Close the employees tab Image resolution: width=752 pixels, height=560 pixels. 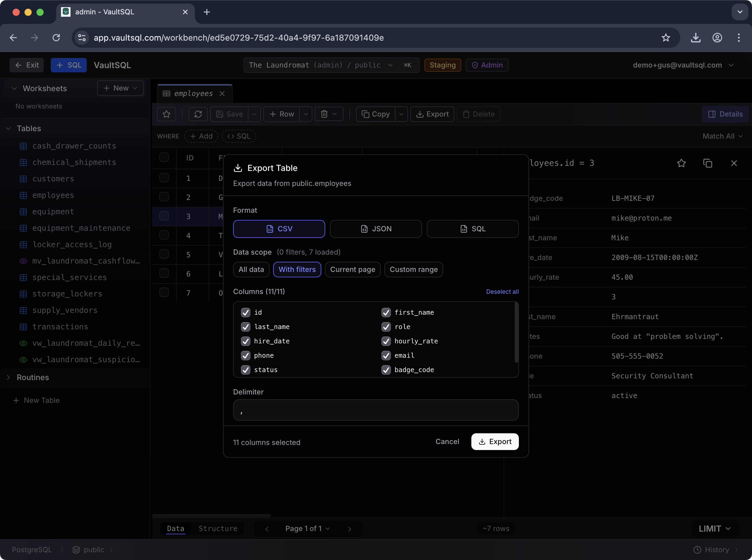(x=222, y=94)
